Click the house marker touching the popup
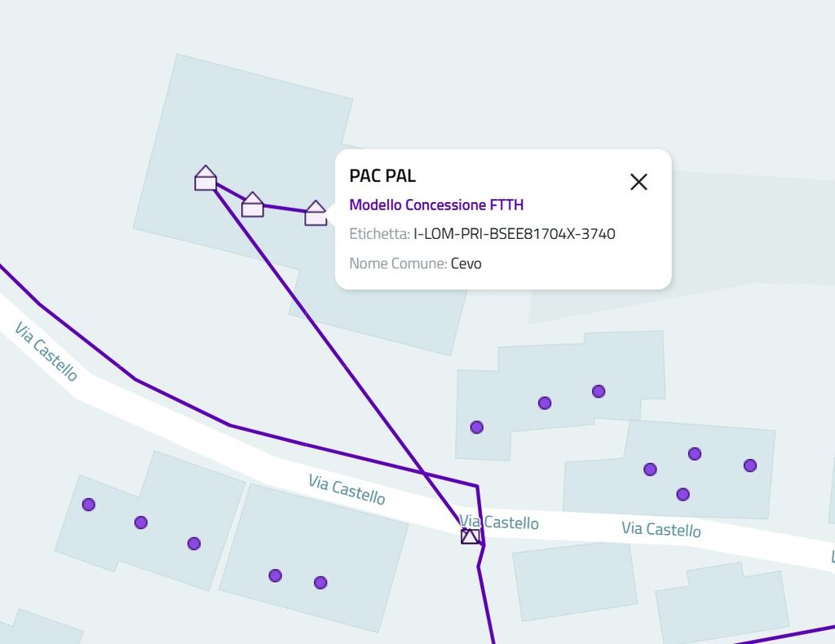The width and height of the screenshot is (835, 644). pyautogui.click(x=316, y=214)
